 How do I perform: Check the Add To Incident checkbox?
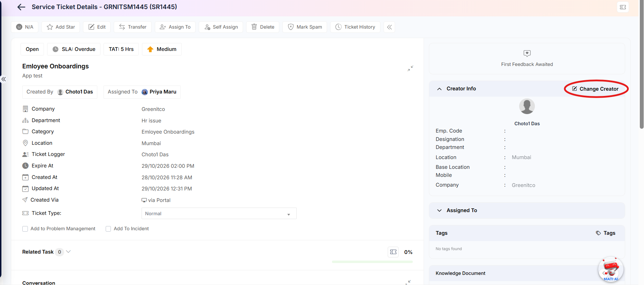coord(108,229)
